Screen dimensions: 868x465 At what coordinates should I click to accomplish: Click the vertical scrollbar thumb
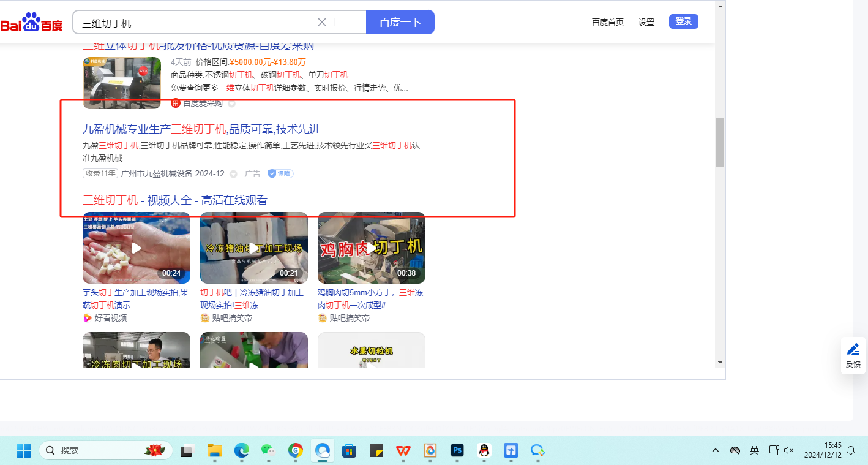pyautogui.click(x=720, y=142)
